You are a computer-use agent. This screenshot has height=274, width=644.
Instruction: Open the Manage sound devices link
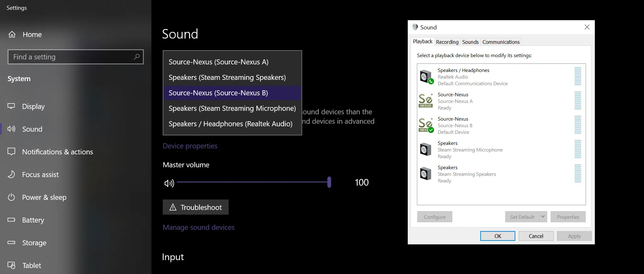pos(199,227)
